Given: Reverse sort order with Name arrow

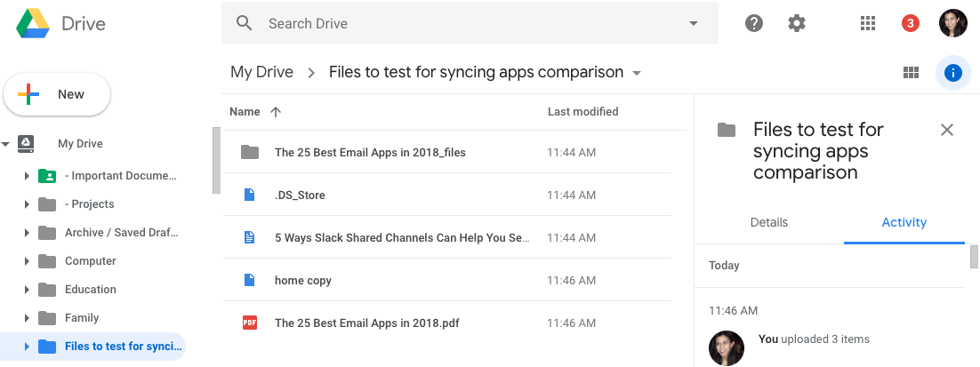Looking at the screenshot, I should click(x=276, y=112).
